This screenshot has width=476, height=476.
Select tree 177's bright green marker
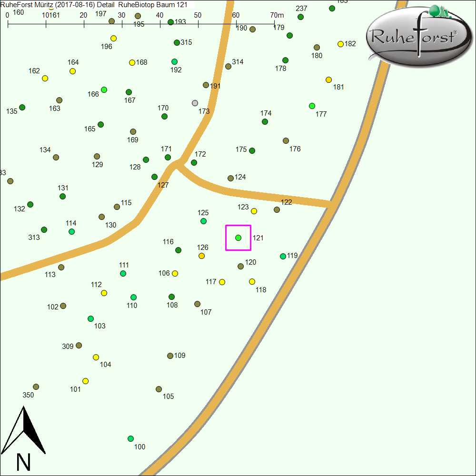[312, 106]
